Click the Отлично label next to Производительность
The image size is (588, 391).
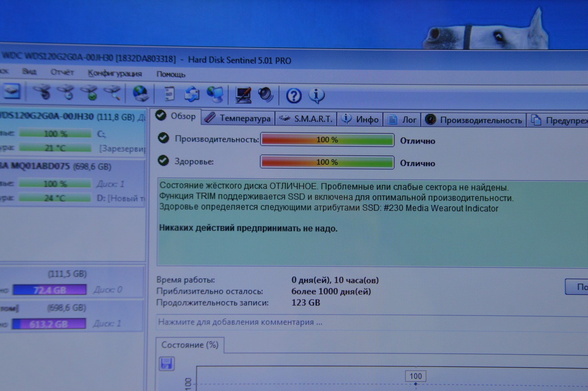pyautogui.click(x=417, y=141)
